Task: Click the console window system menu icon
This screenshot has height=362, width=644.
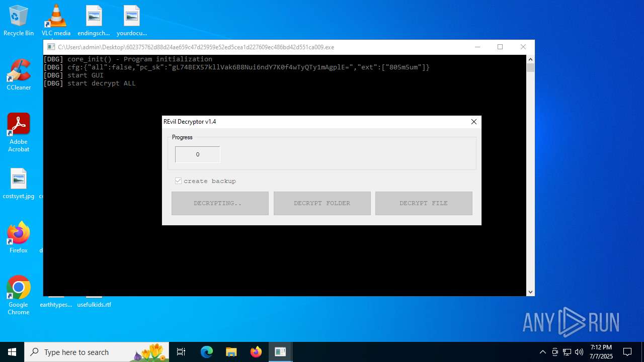Action: [51, 47]
